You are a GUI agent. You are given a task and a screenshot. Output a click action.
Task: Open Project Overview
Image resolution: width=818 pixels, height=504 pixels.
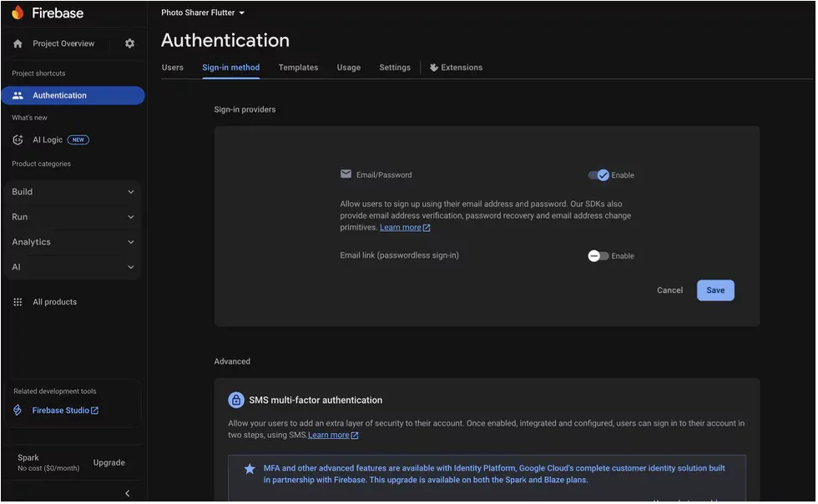click(x=63, y=44)
